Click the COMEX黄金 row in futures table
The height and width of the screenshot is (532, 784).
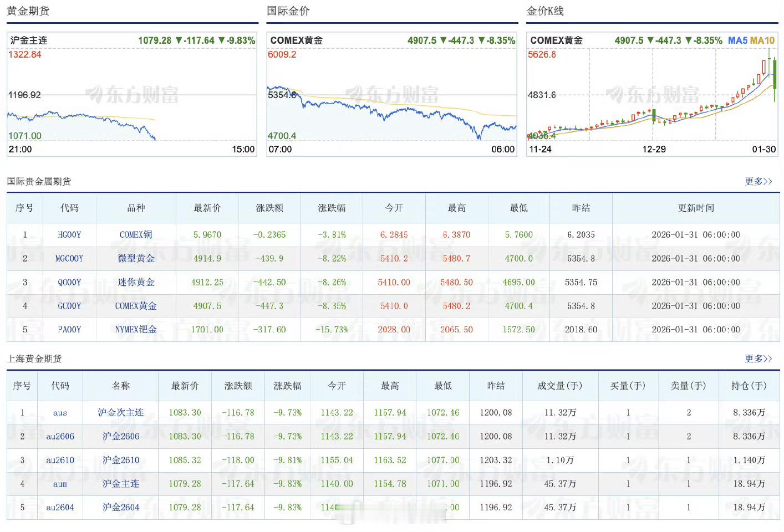pos(135,306)
